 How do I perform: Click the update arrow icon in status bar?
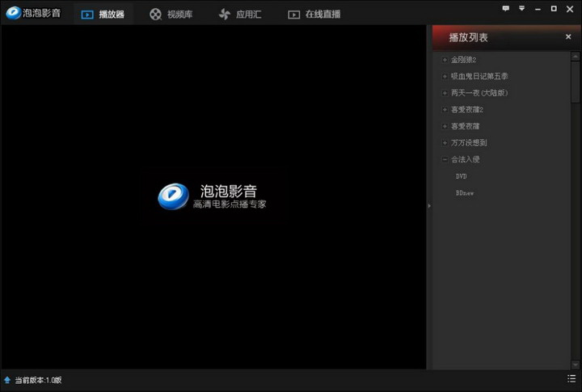click(x=7, y=380)
